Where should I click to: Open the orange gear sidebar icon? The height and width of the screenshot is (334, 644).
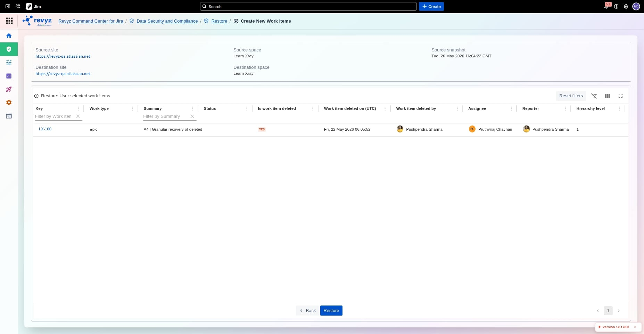pyautogui.click(x=9, y=103)
